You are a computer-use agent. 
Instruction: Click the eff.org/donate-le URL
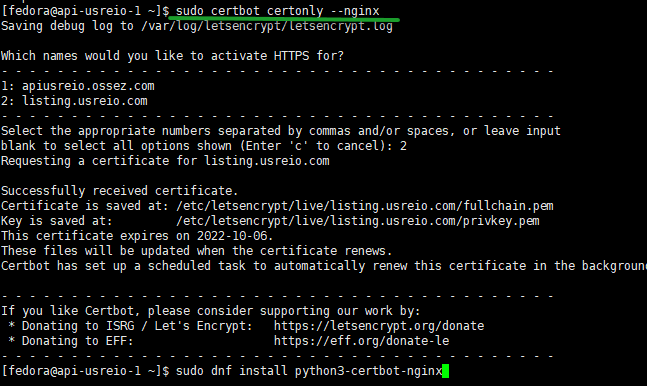tap(361, 341)
